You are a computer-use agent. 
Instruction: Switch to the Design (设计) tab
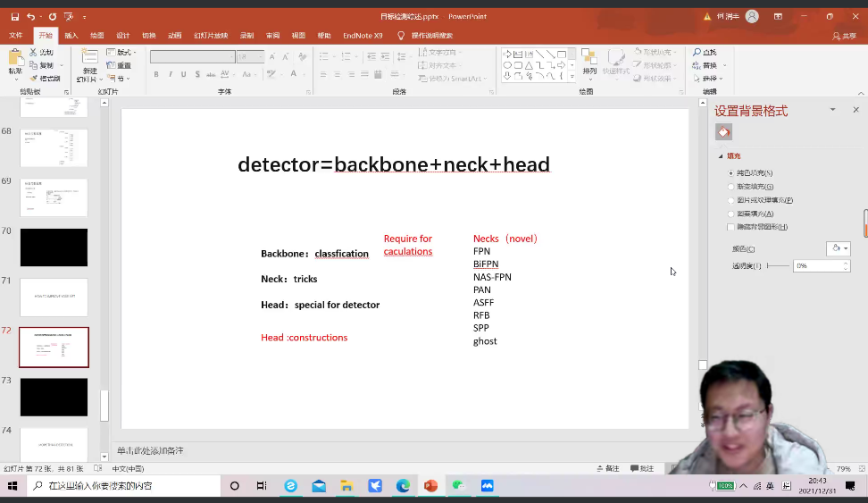[123, 36]
